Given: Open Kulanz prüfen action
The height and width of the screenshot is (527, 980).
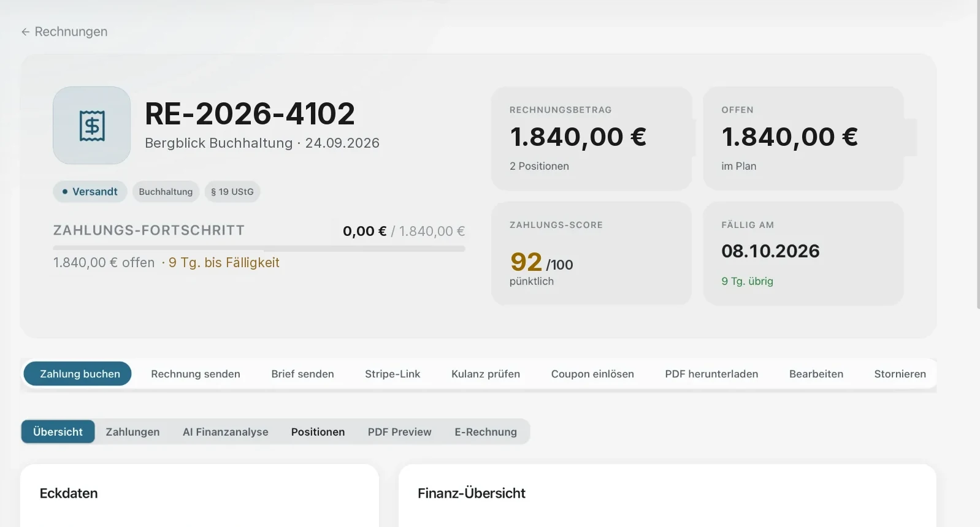Looking at the screenshot, I should point(486,374).
